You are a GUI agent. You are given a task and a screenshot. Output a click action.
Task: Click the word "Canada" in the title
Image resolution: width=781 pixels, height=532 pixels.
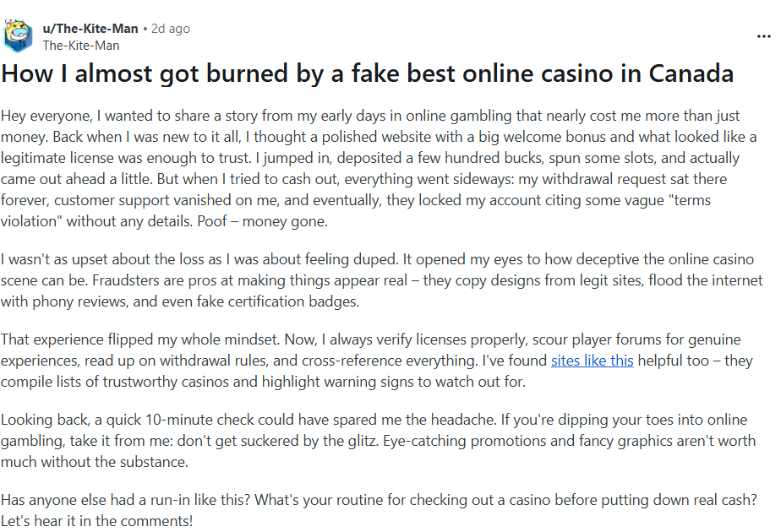691,73
